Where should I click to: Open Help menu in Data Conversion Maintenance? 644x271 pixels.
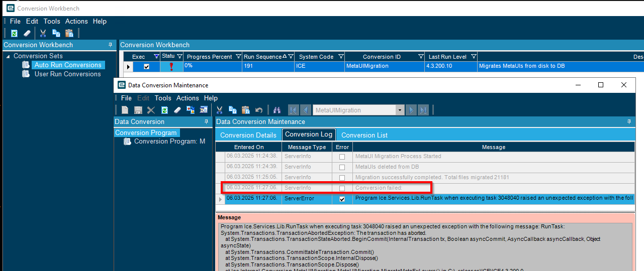(x=211, y=98)
